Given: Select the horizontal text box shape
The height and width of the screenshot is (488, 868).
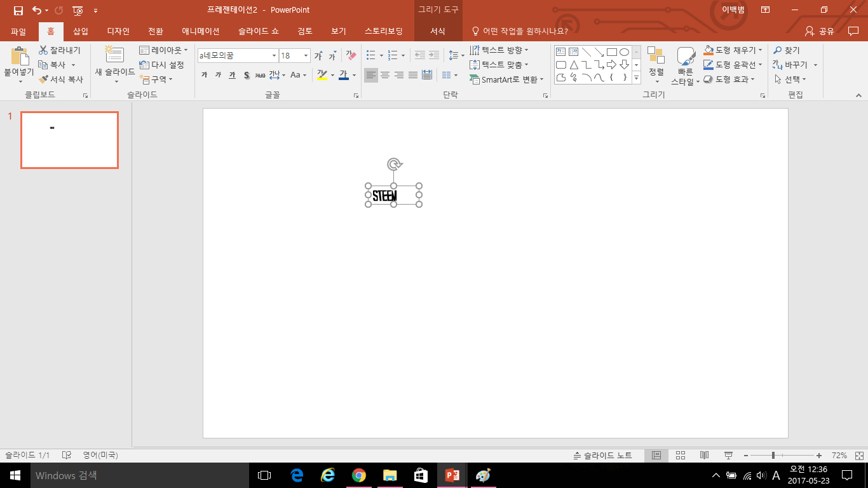Looking at the screenshot, I should [560, 52].
